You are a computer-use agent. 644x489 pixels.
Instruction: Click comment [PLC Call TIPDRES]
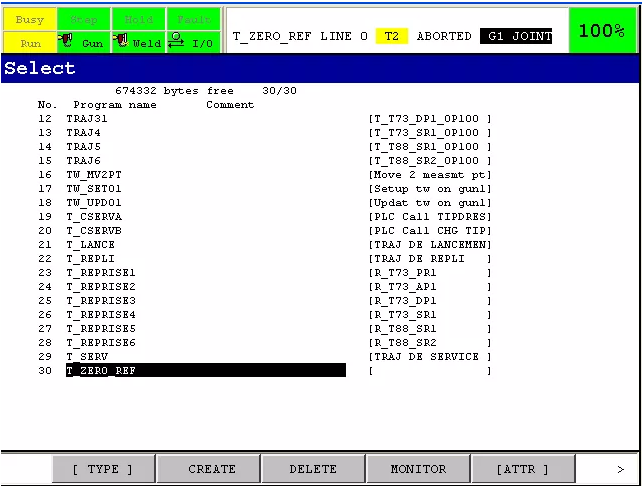point(430,216)
